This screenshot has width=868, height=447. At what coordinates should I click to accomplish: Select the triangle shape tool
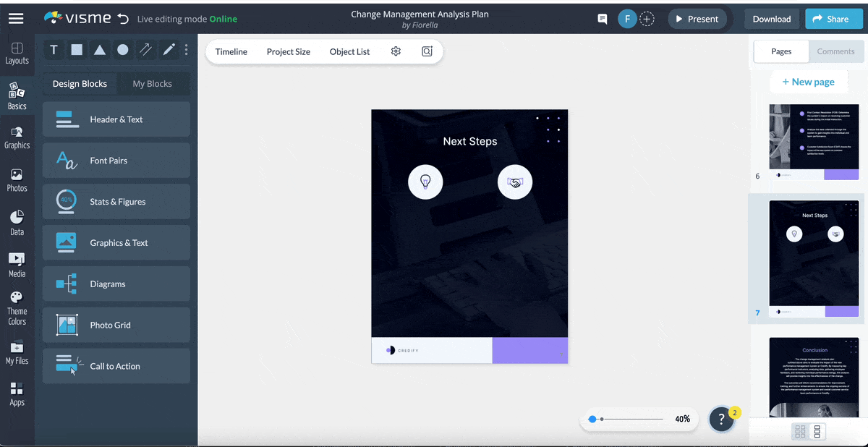click(x=100, y=50)
